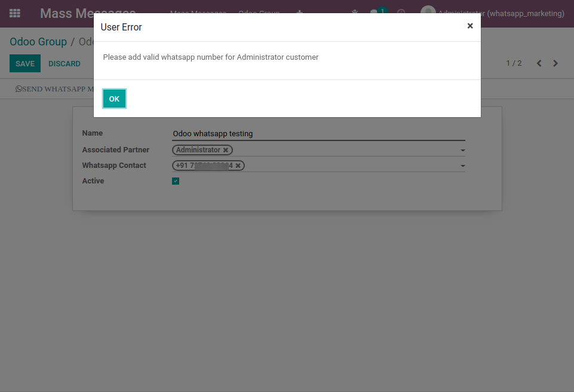Go to previous record with the left arrow
This screenshot has height=392, width=574.
(539, 63)
